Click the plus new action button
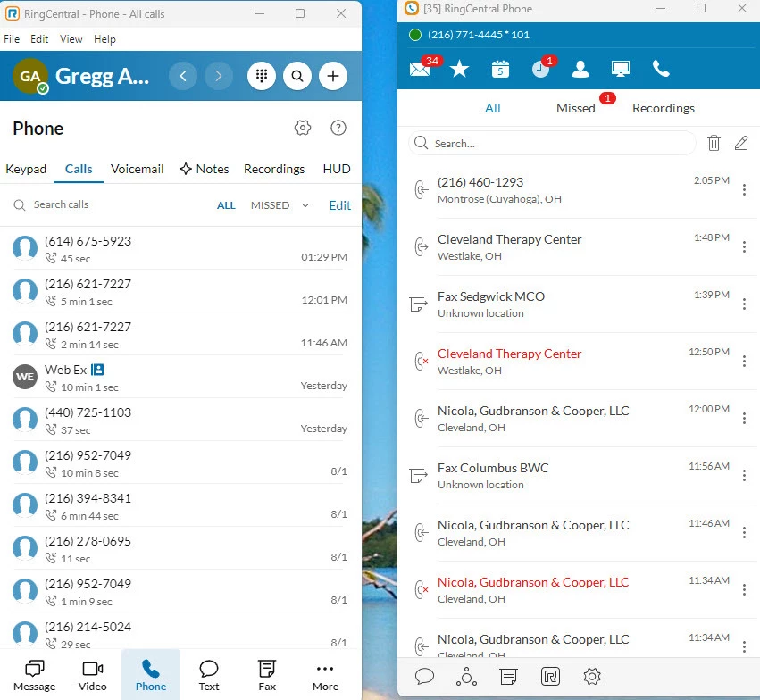Screen dimensions: 760x700 [x=333, y=76]
